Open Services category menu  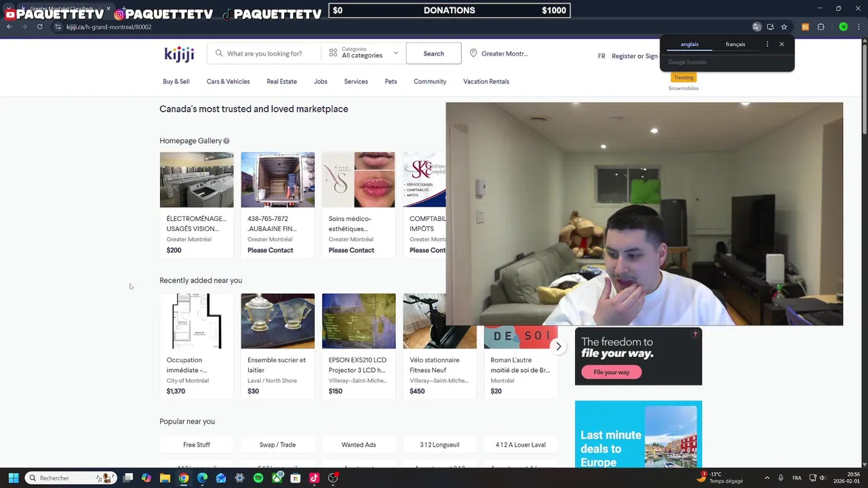[x=356, y=81]
